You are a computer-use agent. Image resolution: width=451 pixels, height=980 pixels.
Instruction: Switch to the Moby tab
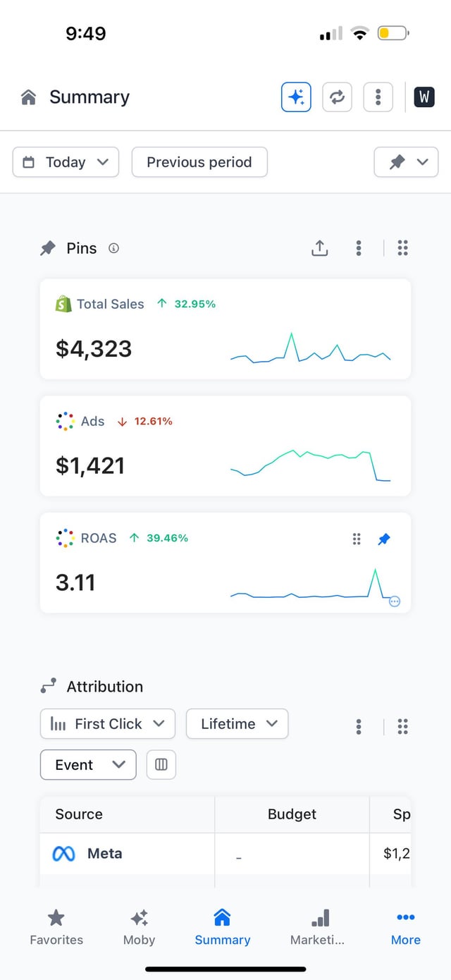click(x=139, y=926)
